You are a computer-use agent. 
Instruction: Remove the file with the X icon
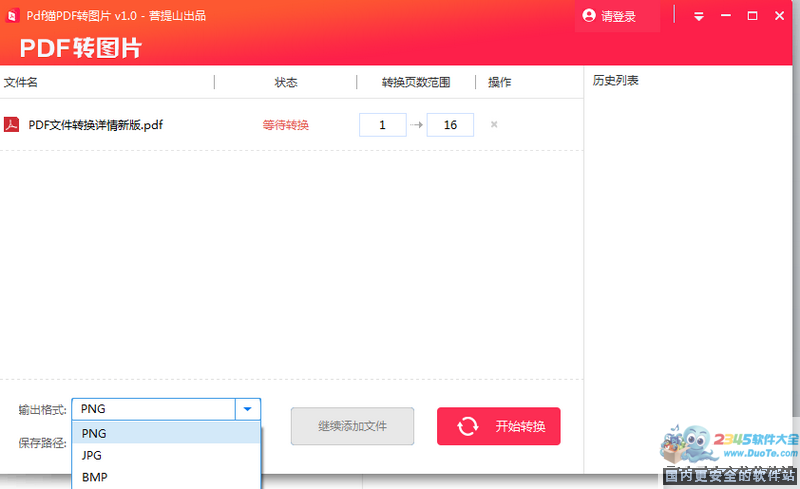[x=494, y=125]
